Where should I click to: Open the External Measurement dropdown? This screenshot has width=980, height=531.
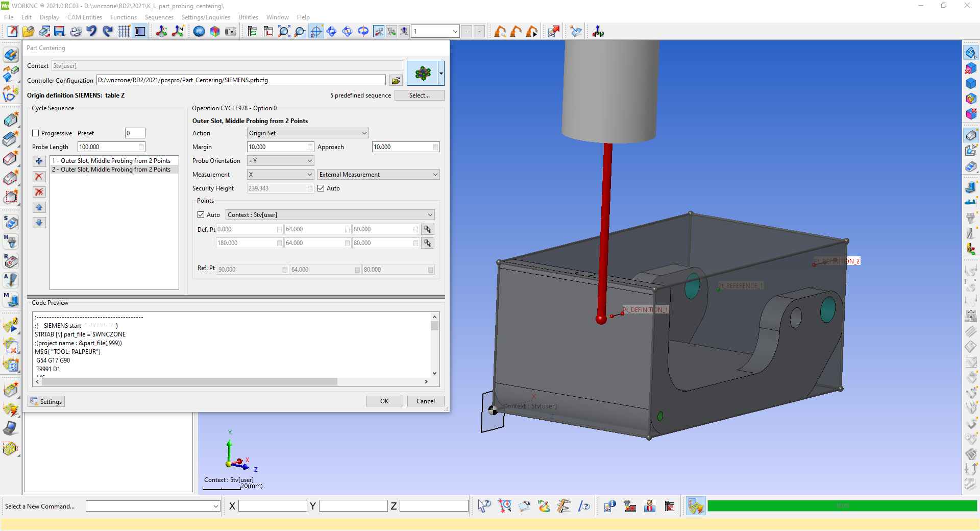click(378, 175)
